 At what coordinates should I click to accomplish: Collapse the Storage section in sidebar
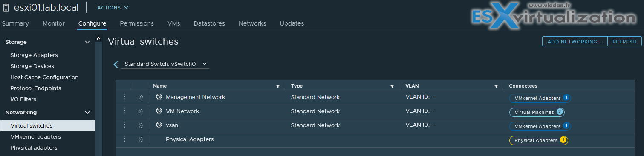pyautogui.click(x=87, y=42)
